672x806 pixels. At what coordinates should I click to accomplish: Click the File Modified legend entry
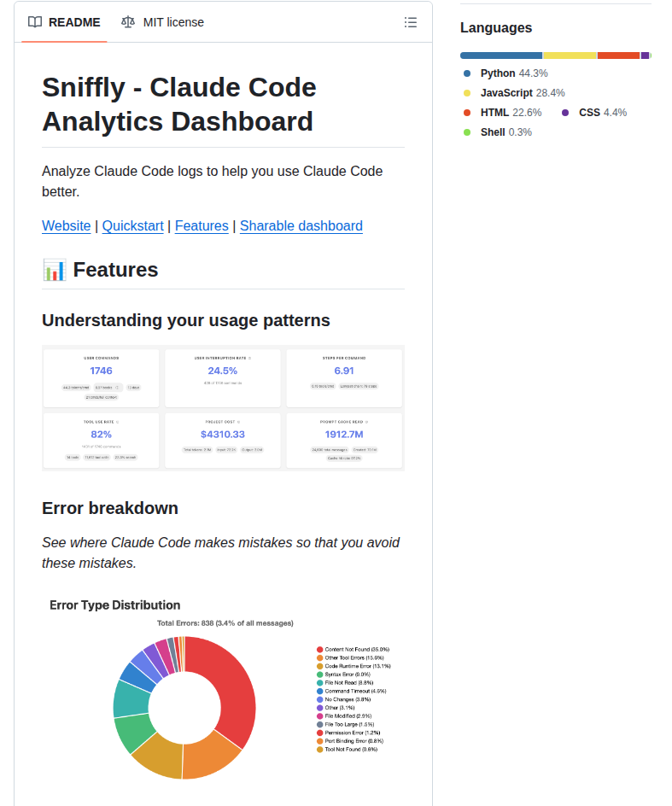(x=344, y=716)
